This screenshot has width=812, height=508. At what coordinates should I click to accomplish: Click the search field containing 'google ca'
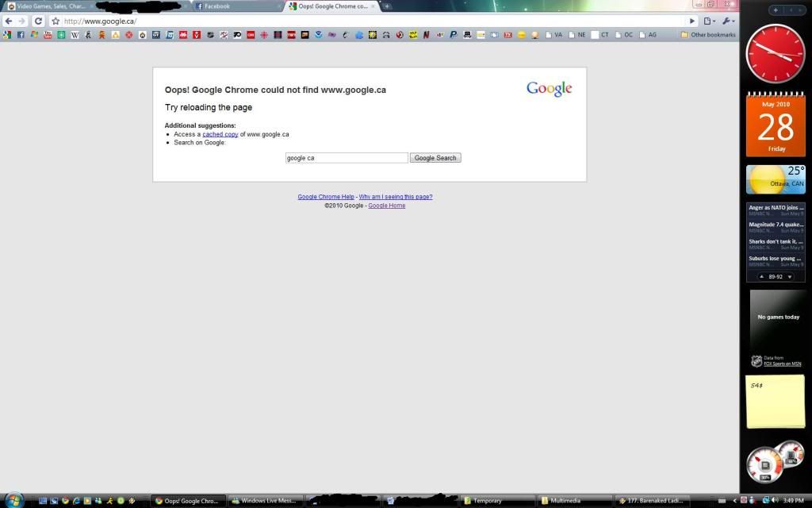[347, 158]
